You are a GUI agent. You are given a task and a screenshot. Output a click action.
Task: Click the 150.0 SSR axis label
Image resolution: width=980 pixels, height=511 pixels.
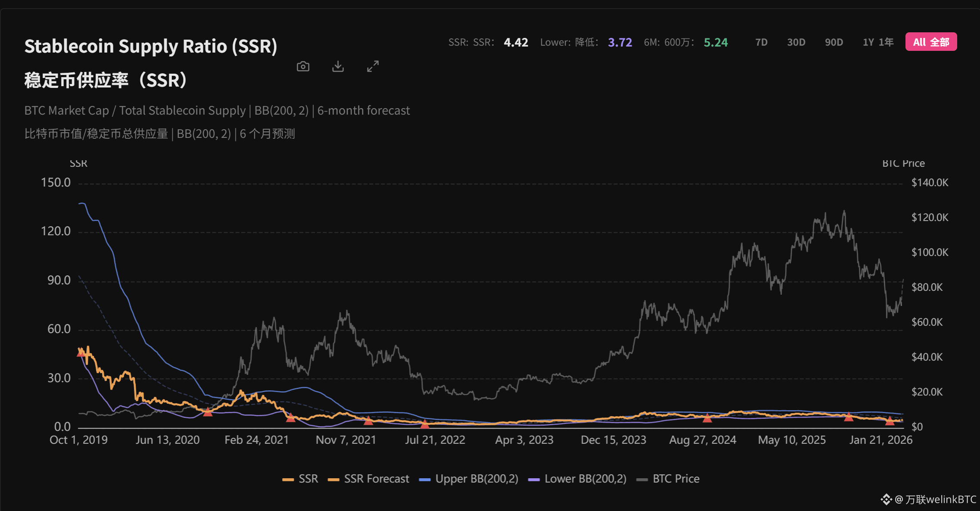pos(56,183)
